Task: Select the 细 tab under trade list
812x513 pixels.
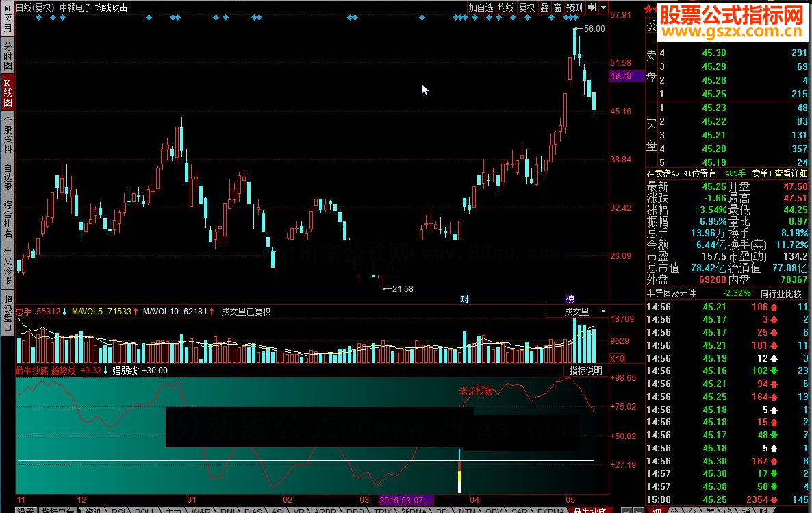Action: click(657, 510)
